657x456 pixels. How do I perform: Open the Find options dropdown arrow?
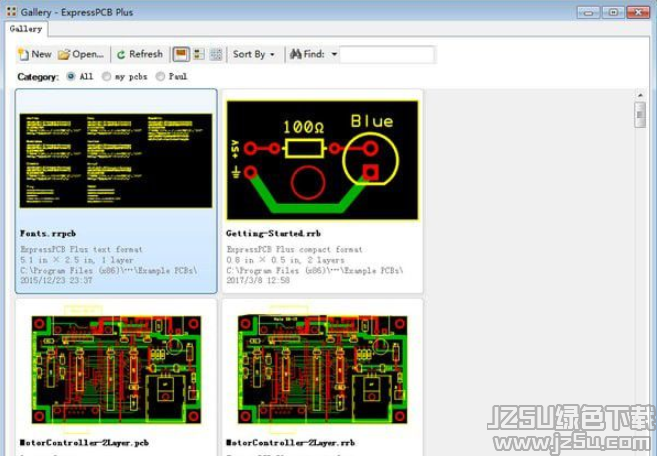click(334, 54)
